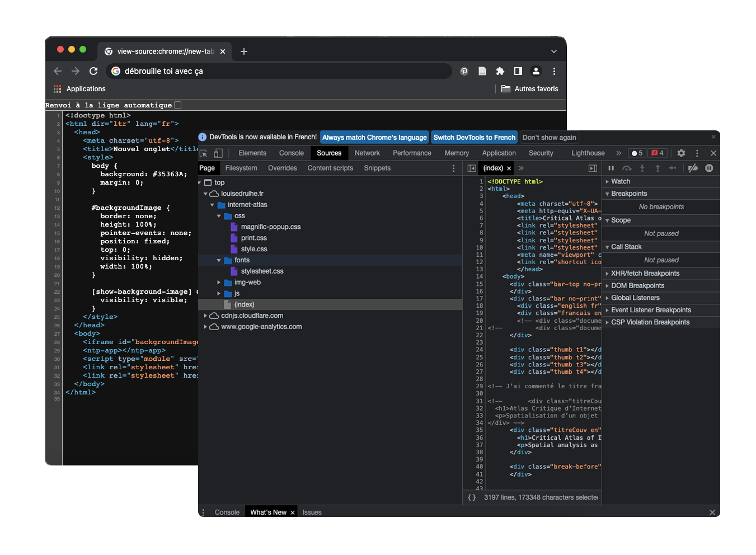This screenshot has height=555, width=756.
Task: Reload the page with refresh icon
Action: coord(93,71)
